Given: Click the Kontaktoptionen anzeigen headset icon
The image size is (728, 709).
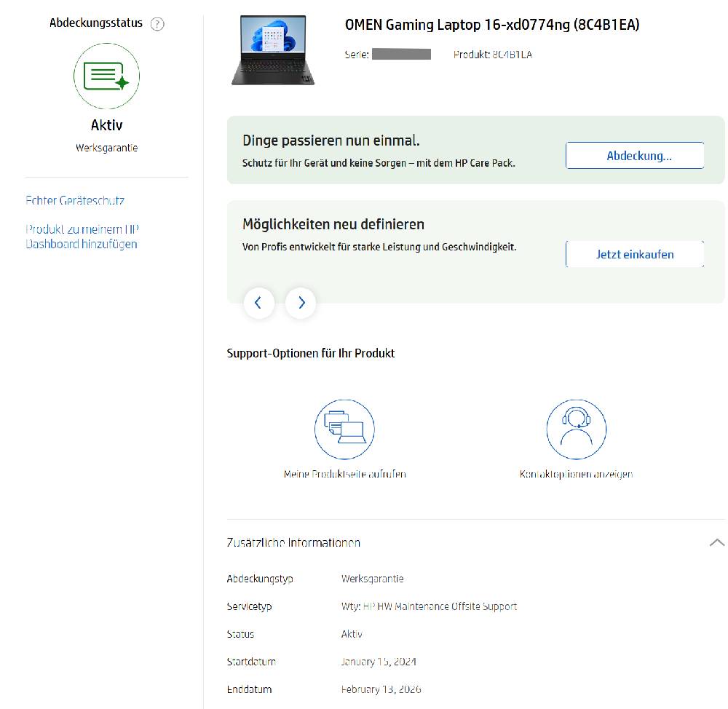Looking at the screenshot, I should (576, 429).
